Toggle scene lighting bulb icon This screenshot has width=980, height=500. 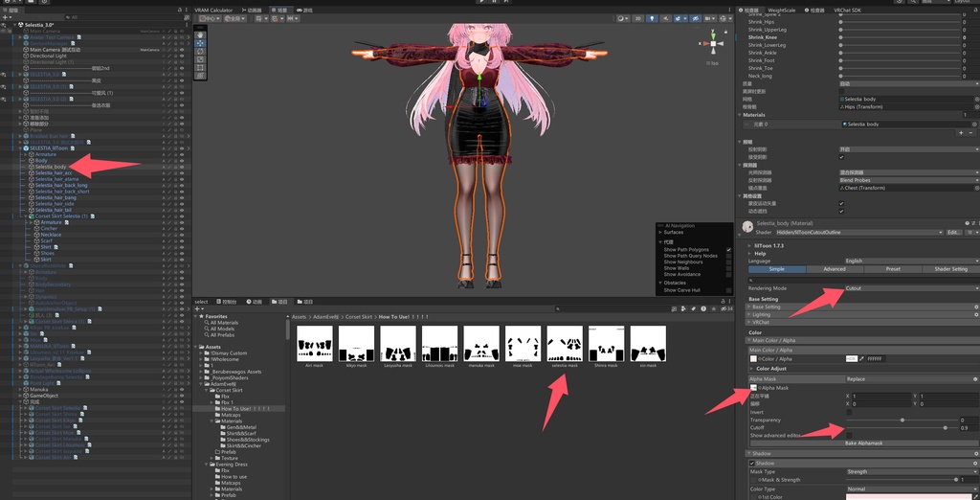coord(652,19)
